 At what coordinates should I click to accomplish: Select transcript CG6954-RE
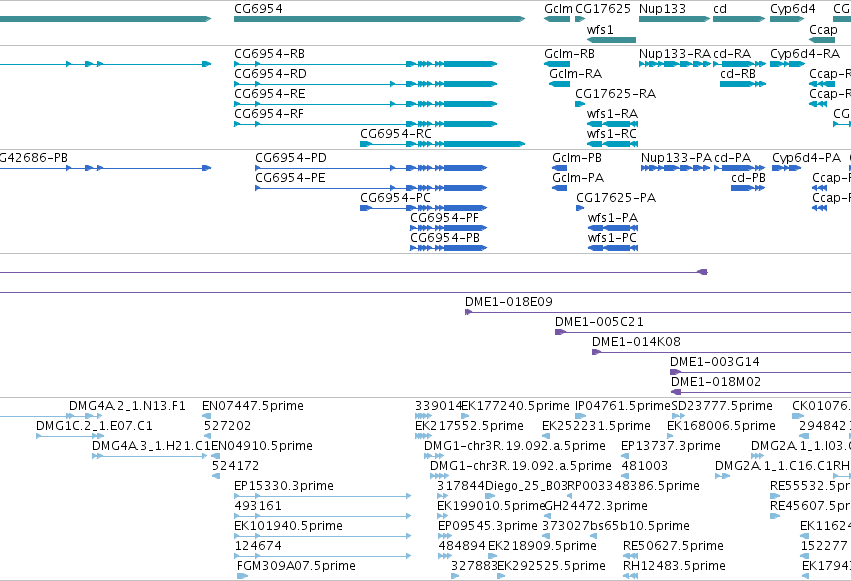(x=270, y=94)
